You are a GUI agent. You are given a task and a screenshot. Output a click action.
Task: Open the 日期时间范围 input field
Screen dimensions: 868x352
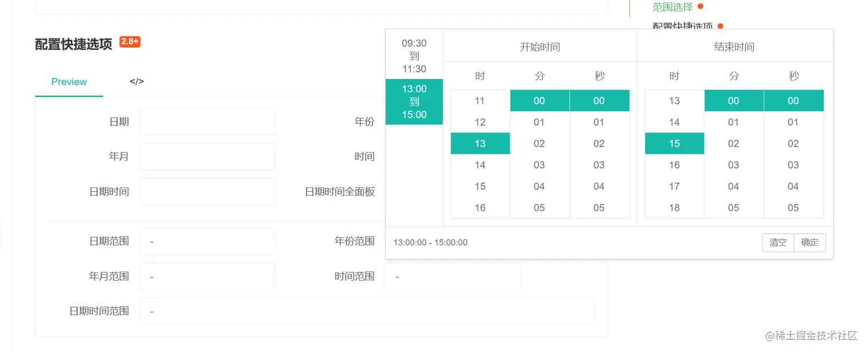pos(367,311)
